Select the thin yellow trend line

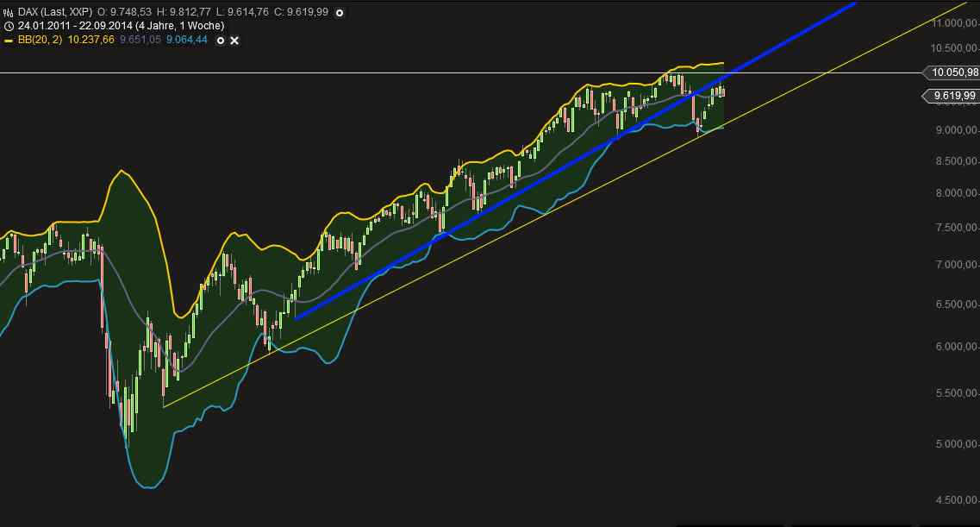tap(565, 204)
